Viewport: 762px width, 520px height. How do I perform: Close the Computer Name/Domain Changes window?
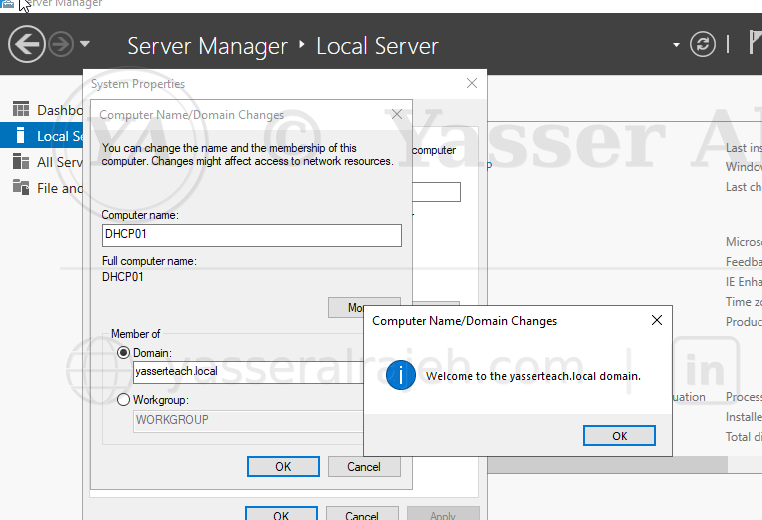click(x=397, y=114)
